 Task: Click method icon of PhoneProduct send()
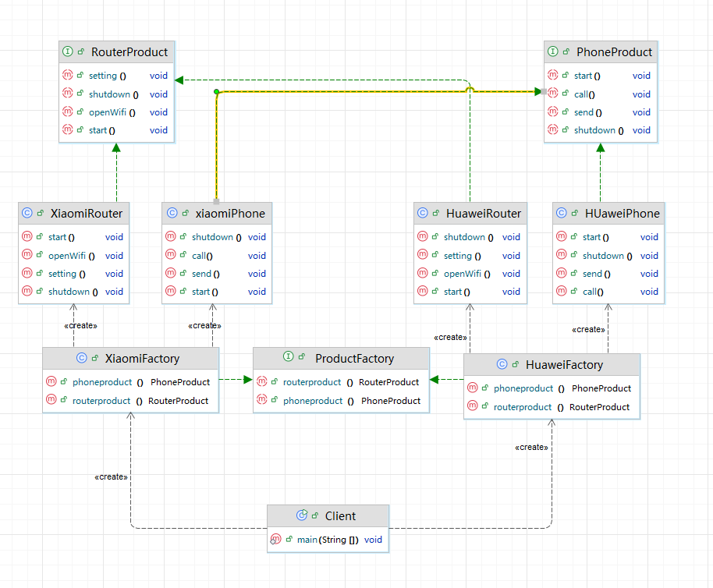pyautogui.click(x=552, y=111)
